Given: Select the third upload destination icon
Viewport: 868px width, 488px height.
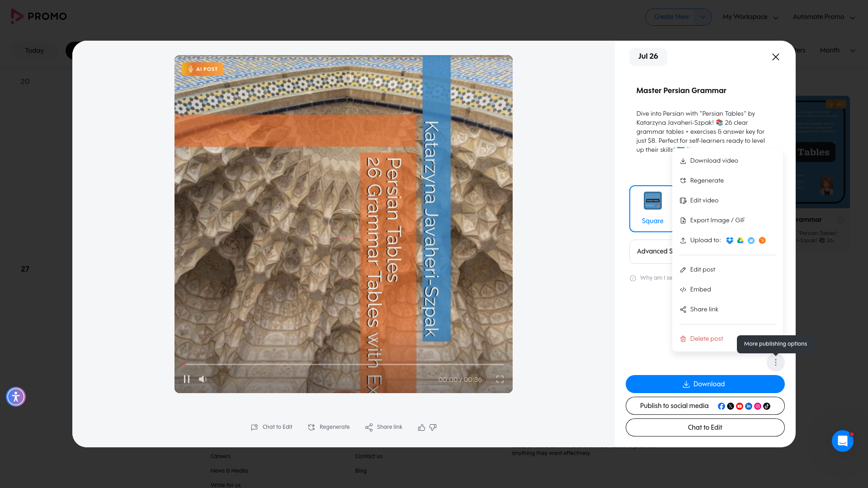Looking at the screenshot, I should [x=751, y=240].
